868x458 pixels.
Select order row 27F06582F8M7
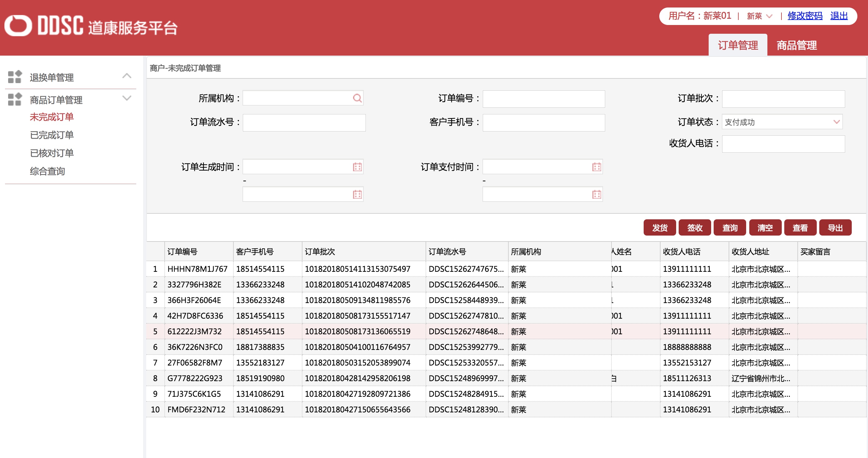click(506, 363)
